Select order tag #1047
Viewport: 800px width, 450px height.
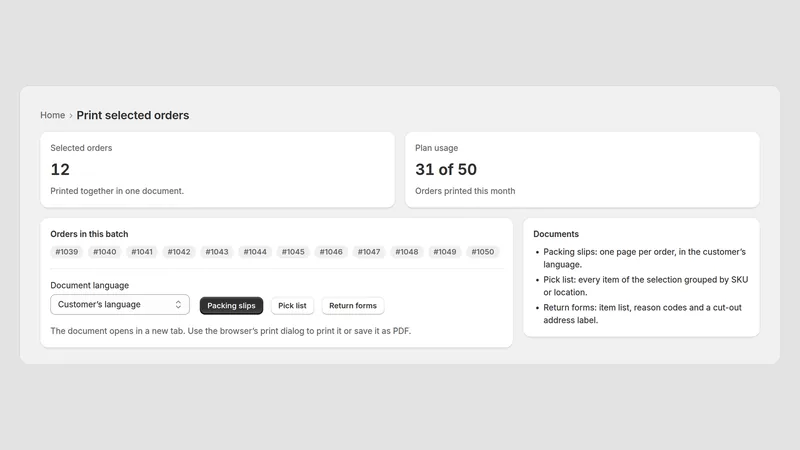(369, 252)
